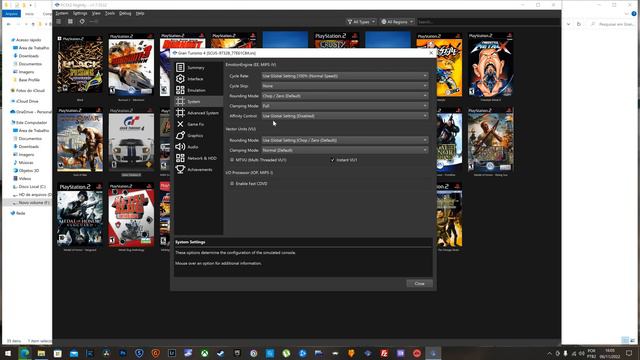Open the Vector Units Rounding Mode dropdown
640x360 pixels.
[x=344, y=140]
